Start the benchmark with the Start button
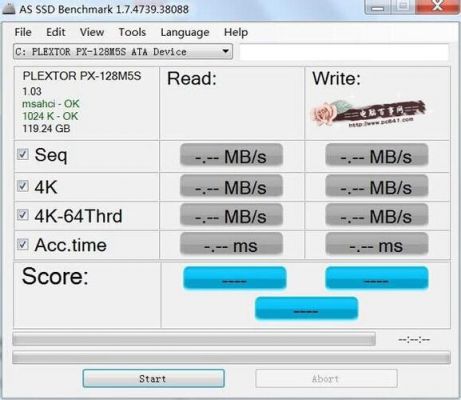 (x=154, y=378)
